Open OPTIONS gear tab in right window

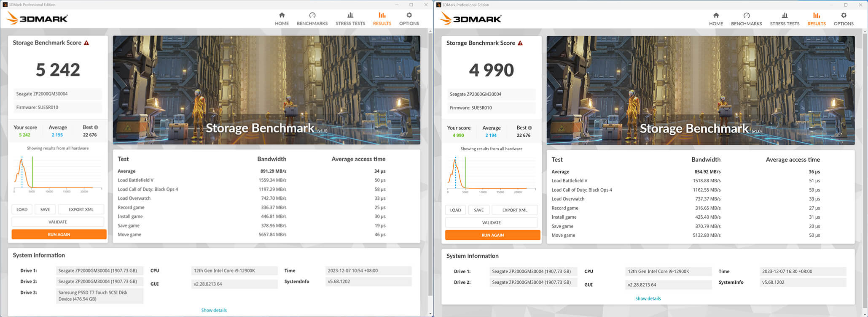point(844,19)
